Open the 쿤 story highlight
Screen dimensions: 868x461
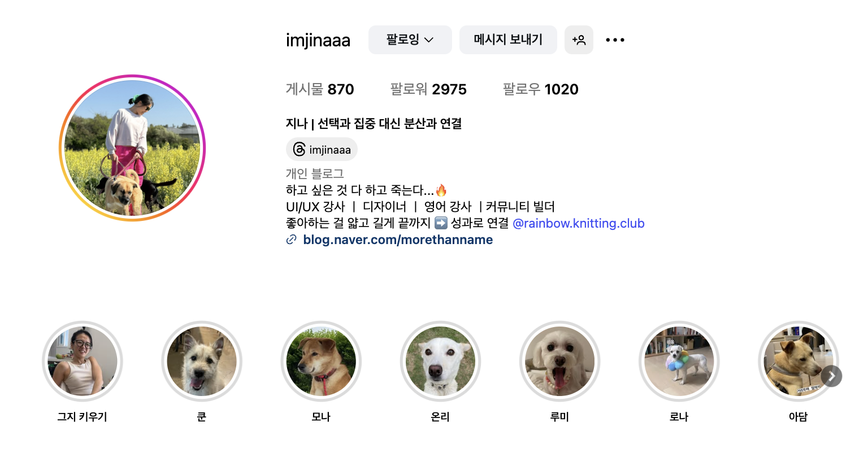(x=202, y=362)
